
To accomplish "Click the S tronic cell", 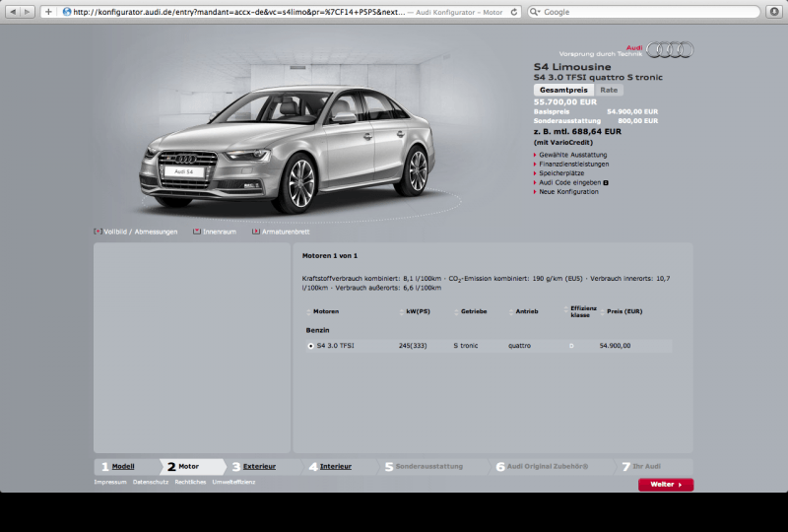I will (x=465, y=346).
